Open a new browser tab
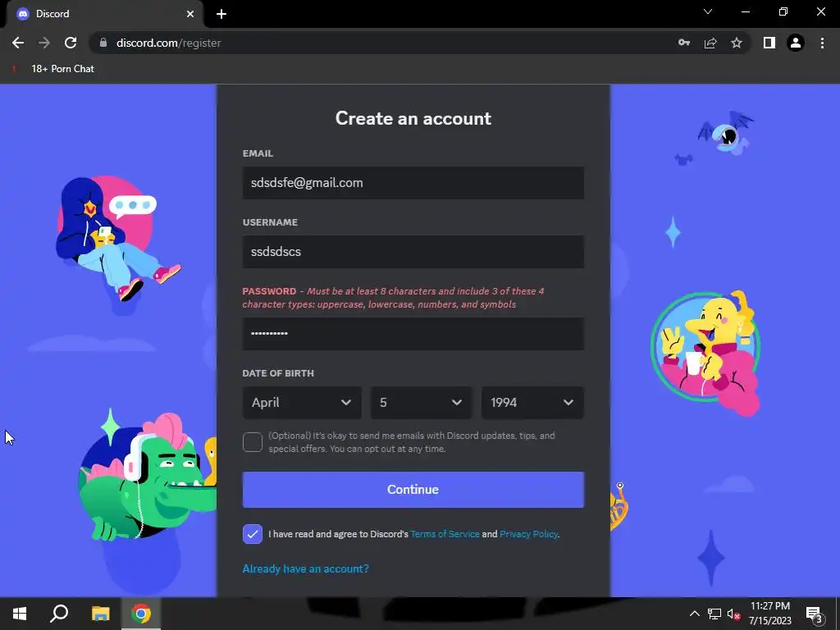840x630 pixels. (221, 14)
